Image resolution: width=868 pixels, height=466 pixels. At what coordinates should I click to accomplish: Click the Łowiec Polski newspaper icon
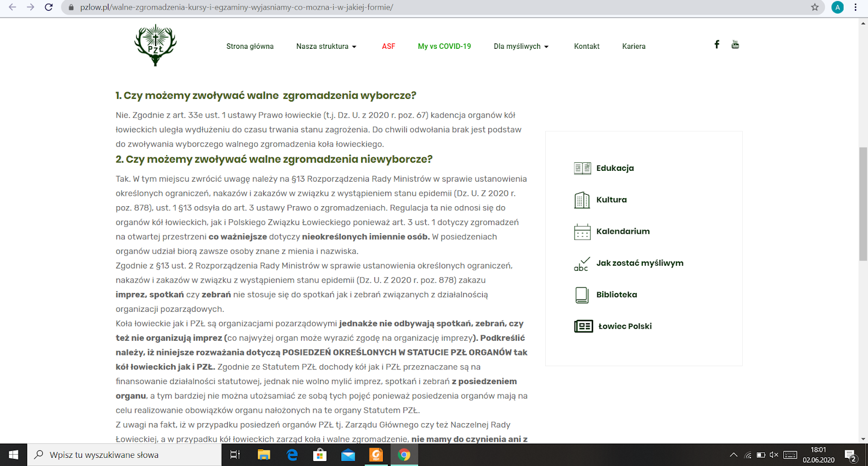[x=584, y=326]
